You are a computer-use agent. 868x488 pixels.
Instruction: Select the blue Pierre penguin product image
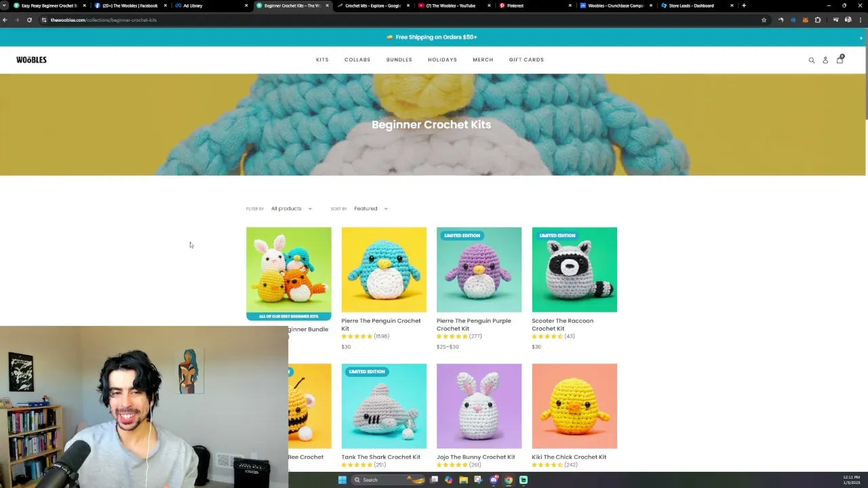point(384,270)
